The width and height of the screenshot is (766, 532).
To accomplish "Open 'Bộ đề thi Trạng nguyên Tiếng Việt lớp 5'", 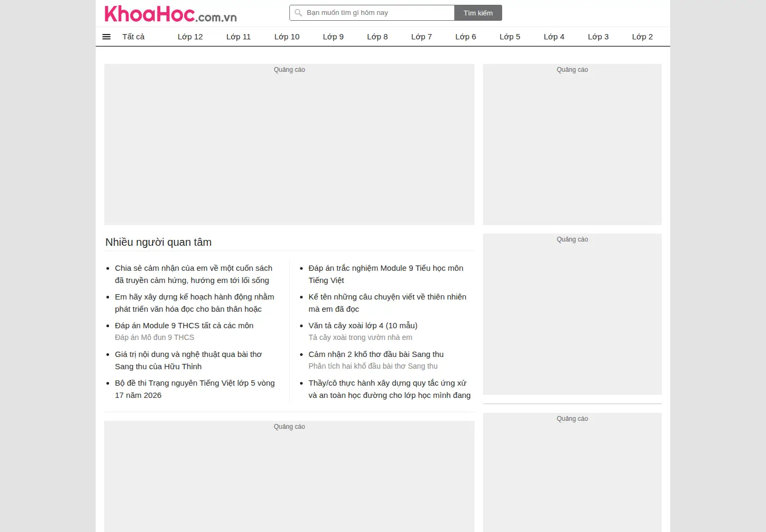I will tap(195, 389).
